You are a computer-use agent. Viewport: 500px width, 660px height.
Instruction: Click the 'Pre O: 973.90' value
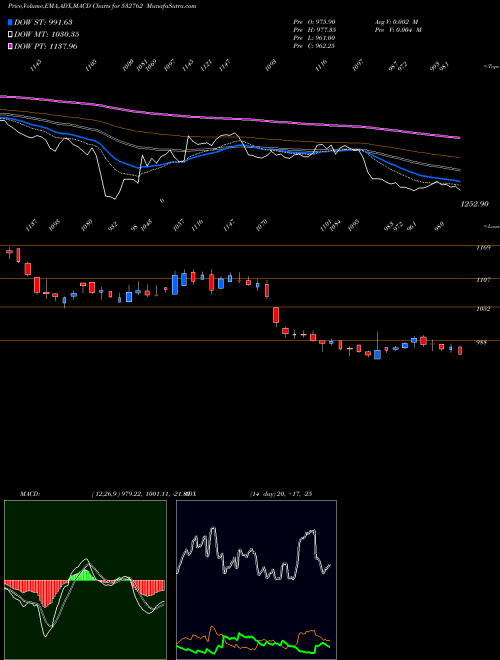tap(314, 21)
